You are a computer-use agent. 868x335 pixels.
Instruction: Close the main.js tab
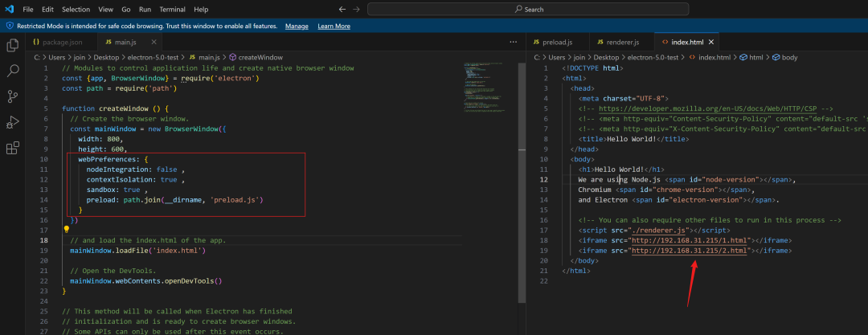click(154, 42)
